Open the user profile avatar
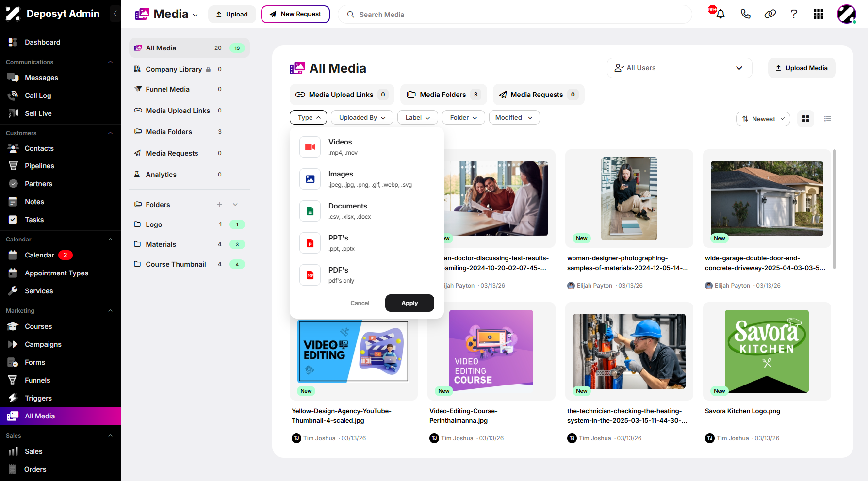Viewport: 868px width, 481px height. click(x=846, y=14)
